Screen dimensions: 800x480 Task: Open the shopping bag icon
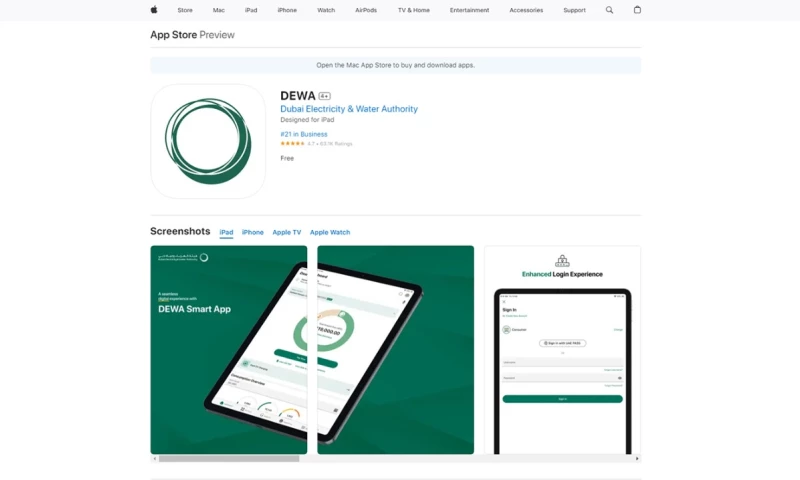point(637,10)
